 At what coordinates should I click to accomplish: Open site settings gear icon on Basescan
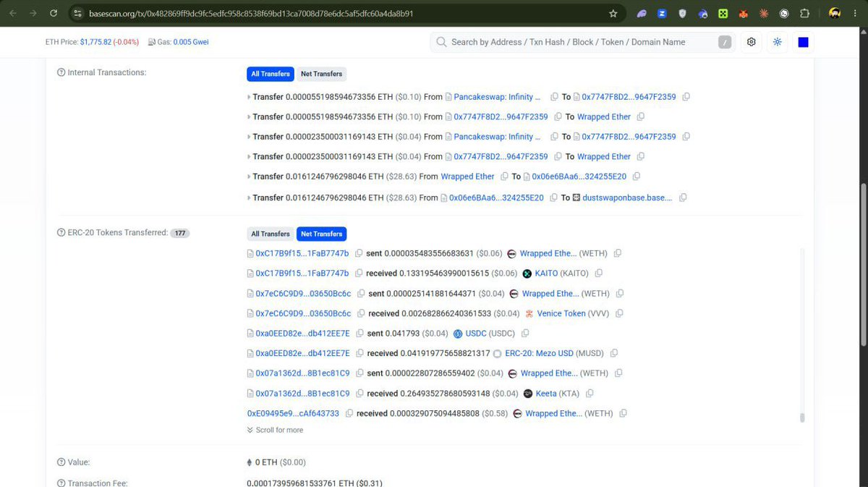coord(752,42)
